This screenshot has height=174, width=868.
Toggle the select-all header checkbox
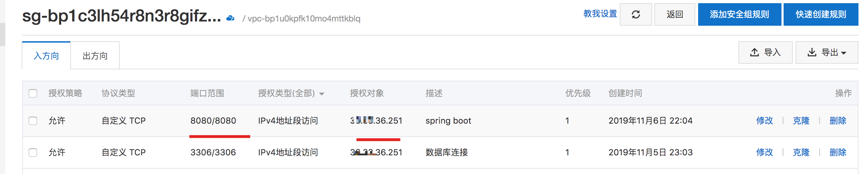pyautogui.click(x=33, y=93)
